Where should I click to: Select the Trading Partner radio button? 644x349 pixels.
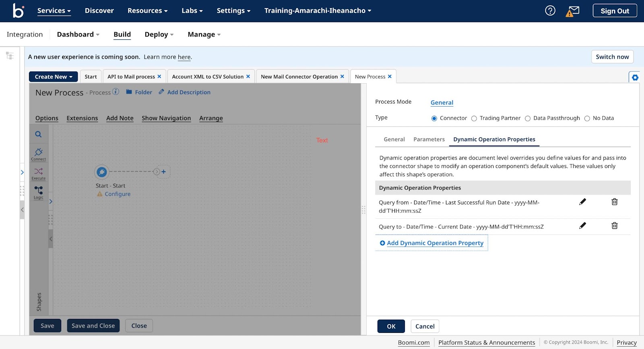pos(474,119)
